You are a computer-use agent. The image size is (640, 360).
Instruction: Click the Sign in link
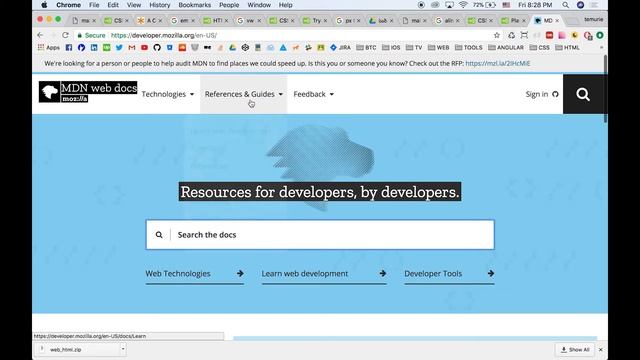tap(537, 94)
